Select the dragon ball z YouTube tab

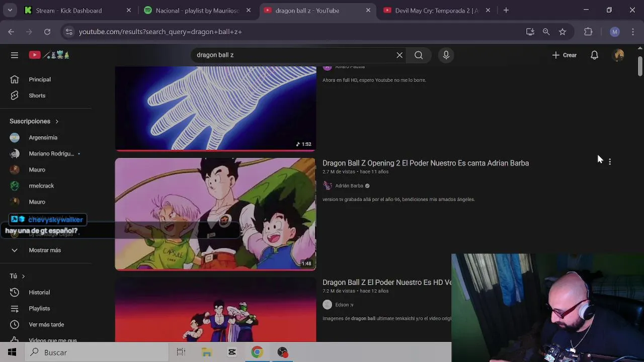[317, 10]
